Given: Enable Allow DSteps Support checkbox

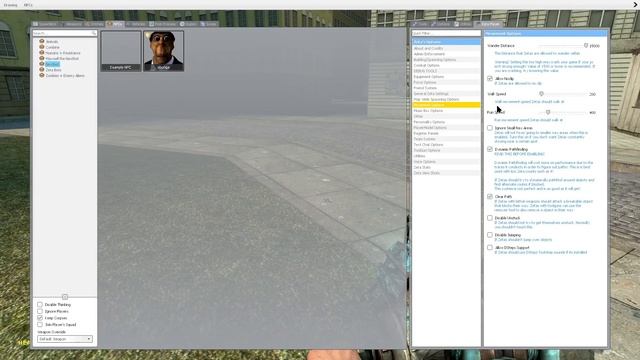Looking at the screenshot, I should click(490, 247).
